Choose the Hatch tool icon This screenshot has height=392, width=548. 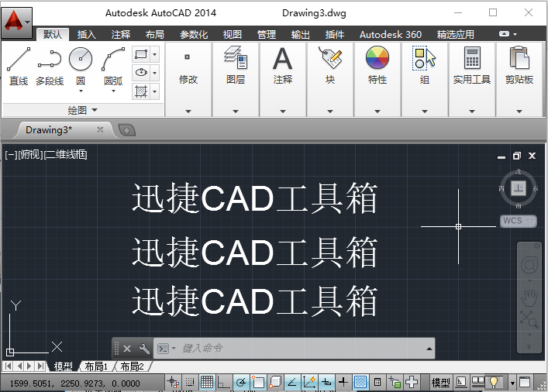[x=141, y=91]
